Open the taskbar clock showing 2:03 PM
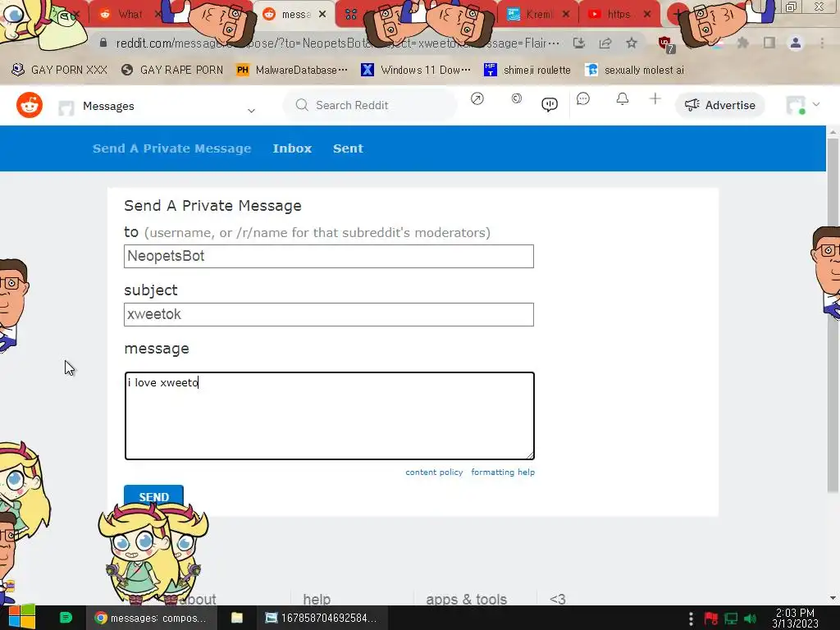The width and height of the screenshot is (840, 630). [x=795, y=619]
